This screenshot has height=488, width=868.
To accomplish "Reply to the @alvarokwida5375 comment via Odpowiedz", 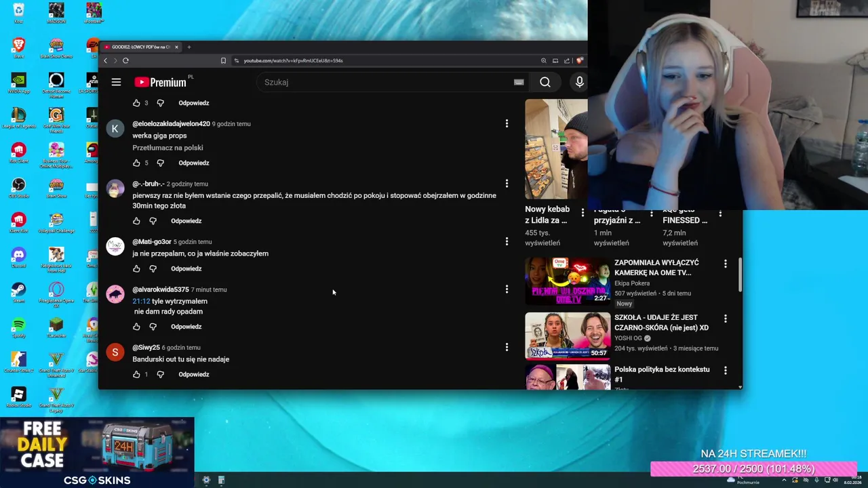I will point(186,327).
